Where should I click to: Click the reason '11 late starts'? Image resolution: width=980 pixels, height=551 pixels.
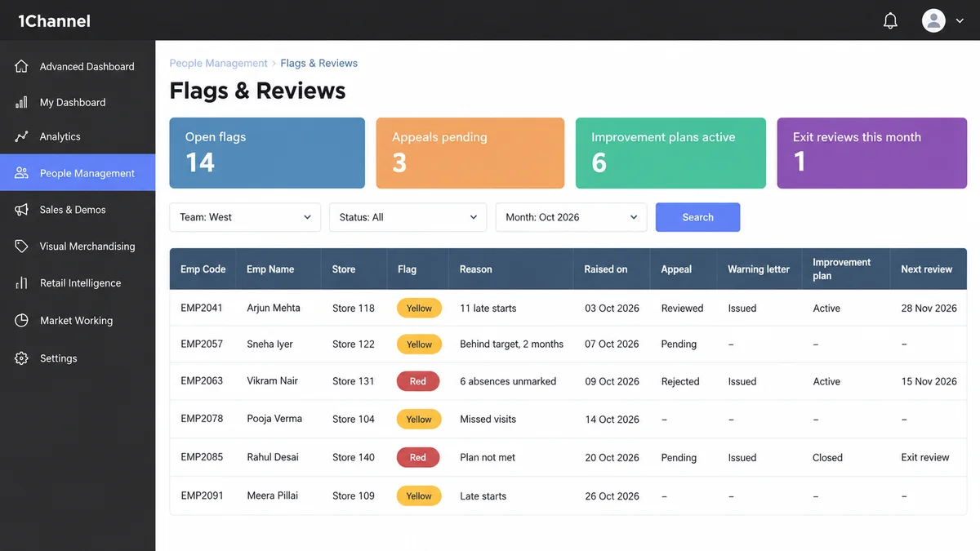coord(488,309)
